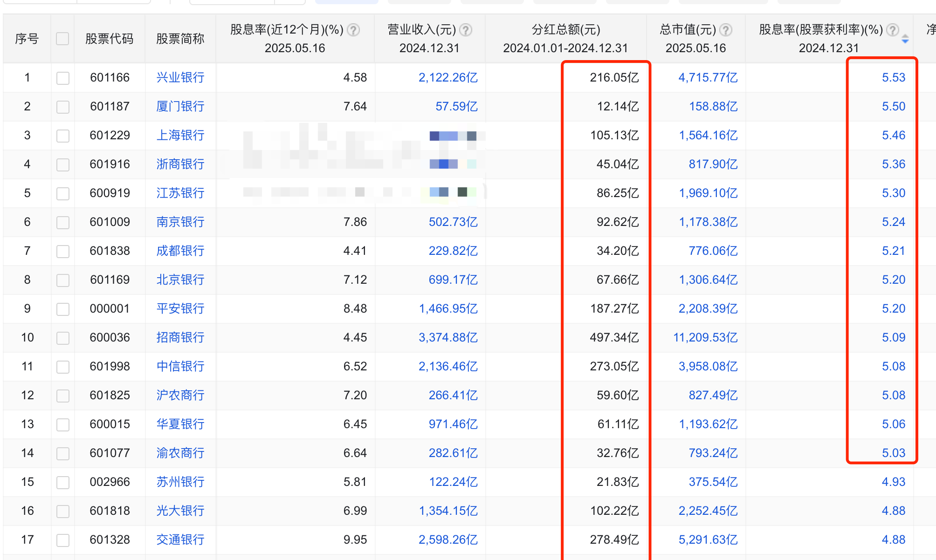936x560 pixels.
Task: Click the 股票代码 column header
Action: [x=110, y=39]
